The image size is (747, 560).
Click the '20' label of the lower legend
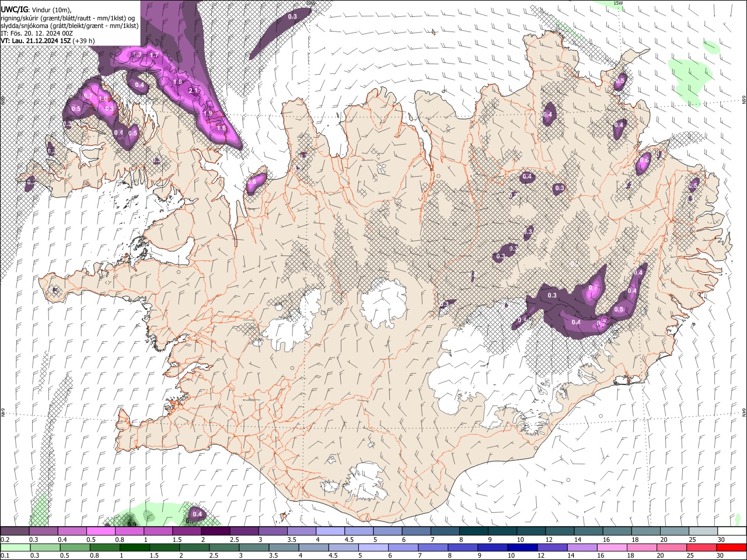click(x=660, y=556)
